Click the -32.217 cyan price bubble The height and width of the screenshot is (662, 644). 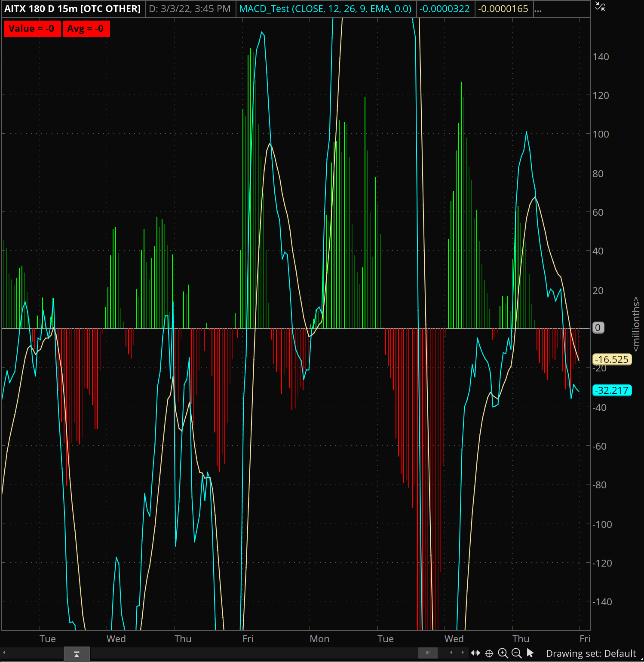pyautogui.click(x=612, y=390)
